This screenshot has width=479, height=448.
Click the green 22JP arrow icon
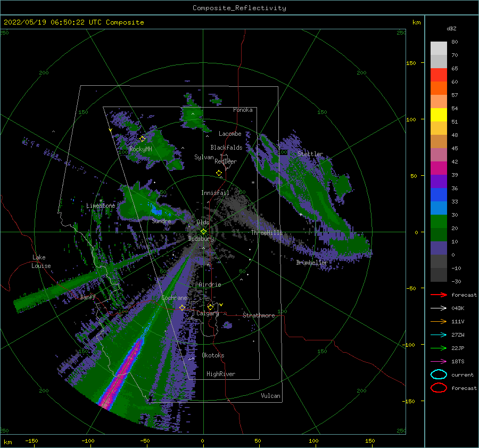439,348
